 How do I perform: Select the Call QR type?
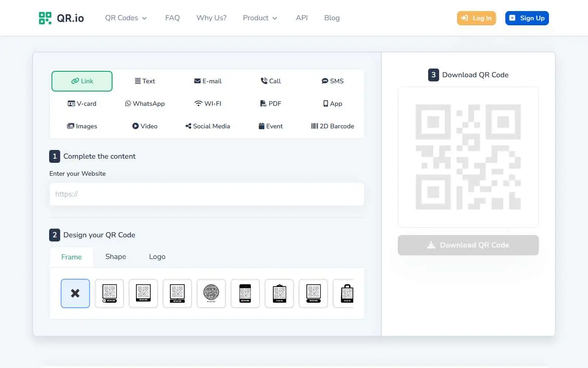pos(271,81)
